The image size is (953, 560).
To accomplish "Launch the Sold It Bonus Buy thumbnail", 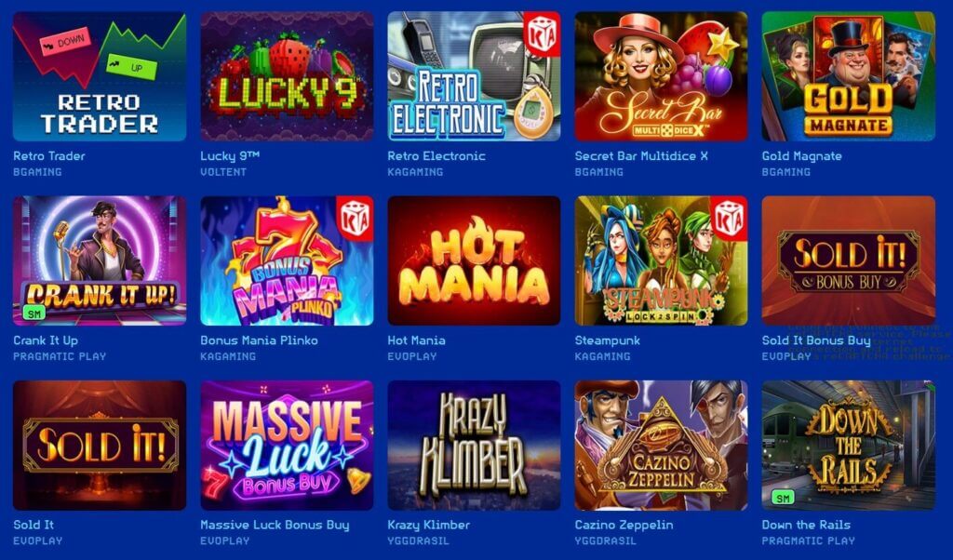I will (x=849, y=260).
